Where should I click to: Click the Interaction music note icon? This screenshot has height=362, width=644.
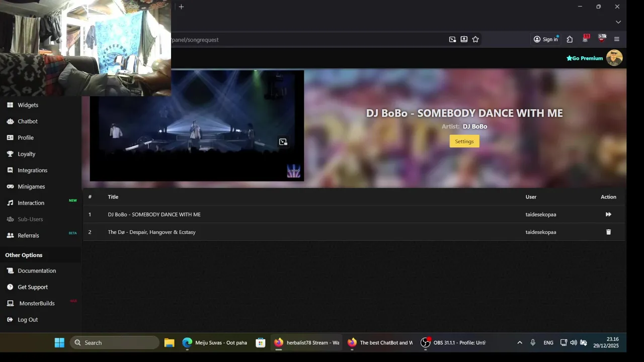(10, 203)
